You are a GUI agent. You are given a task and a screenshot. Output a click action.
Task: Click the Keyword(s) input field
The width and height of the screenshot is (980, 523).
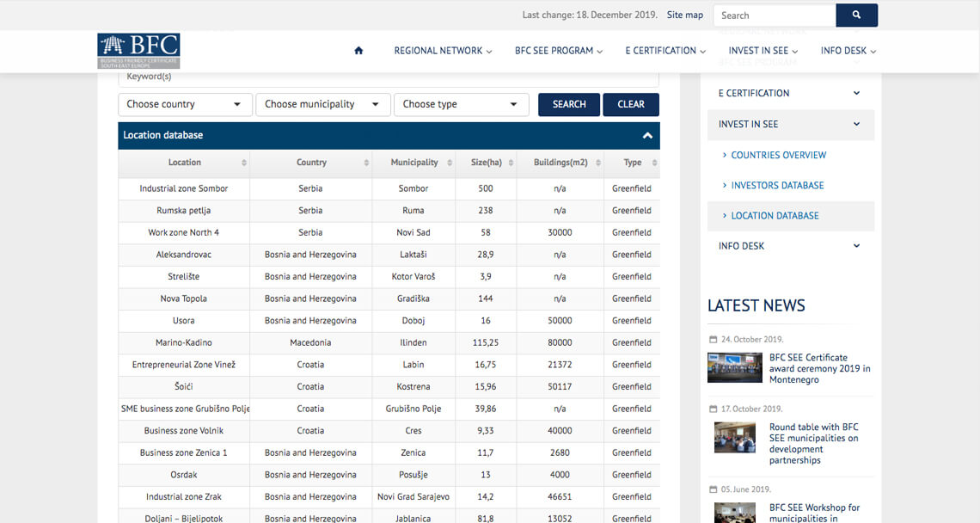pyautogui.click(x=388, y=78)
